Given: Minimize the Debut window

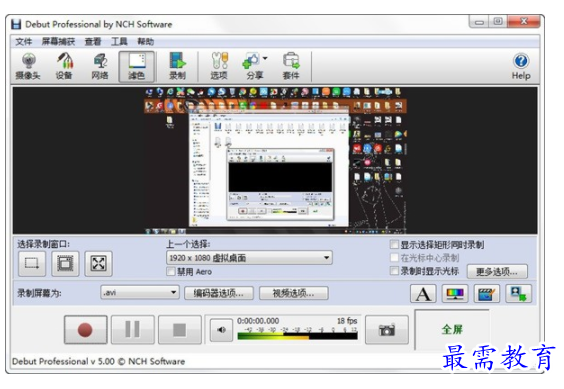Looking at the screenshot, I should (x=479, y=22).
